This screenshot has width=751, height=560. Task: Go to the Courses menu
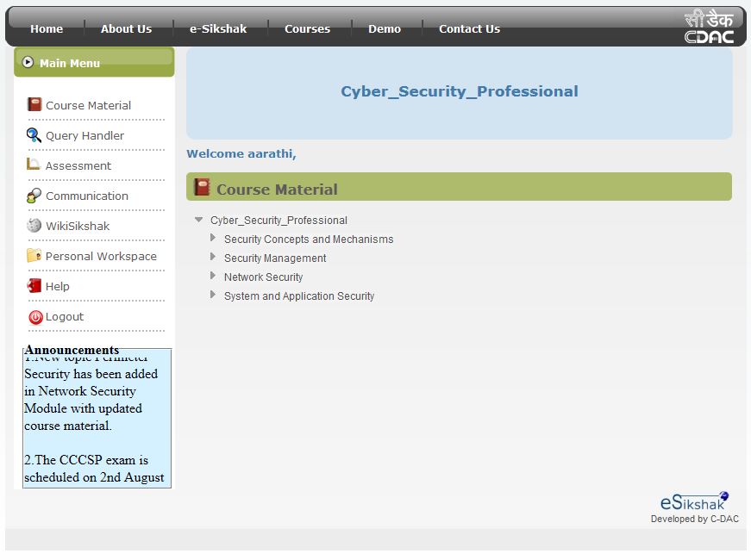coord(307,28)
